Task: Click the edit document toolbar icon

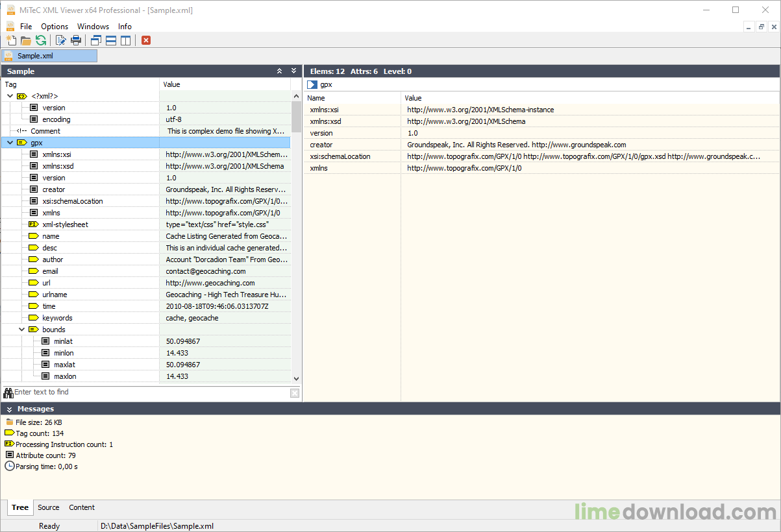Action: (60, 40)
